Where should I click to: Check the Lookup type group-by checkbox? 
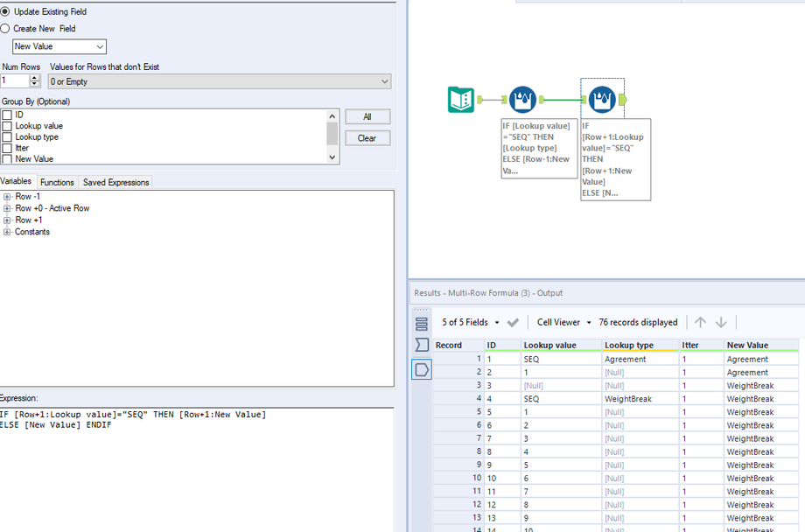click(x=7, y=137)
